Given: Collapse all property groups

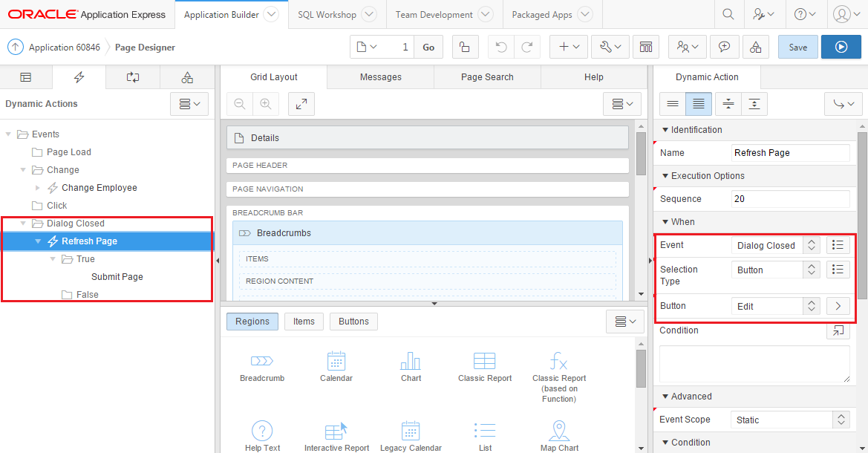Looking at the screenshot, I should (754, 104).
